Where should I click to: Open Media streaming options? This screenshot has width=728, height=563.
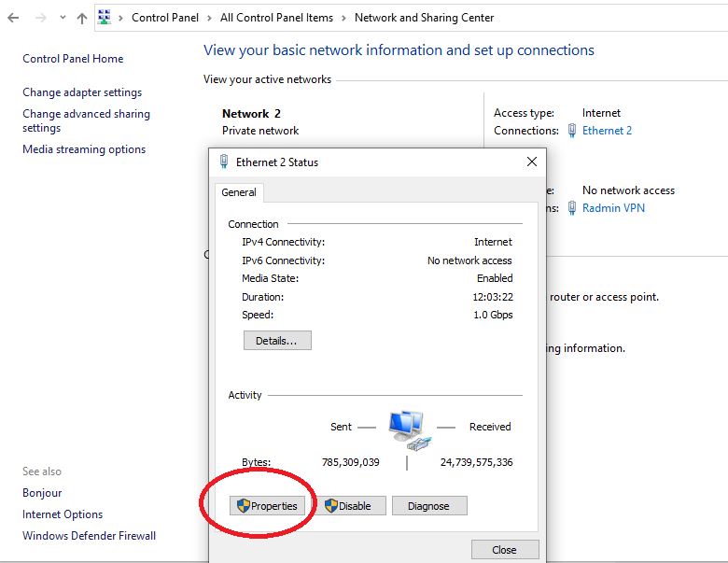coord(84,149)
